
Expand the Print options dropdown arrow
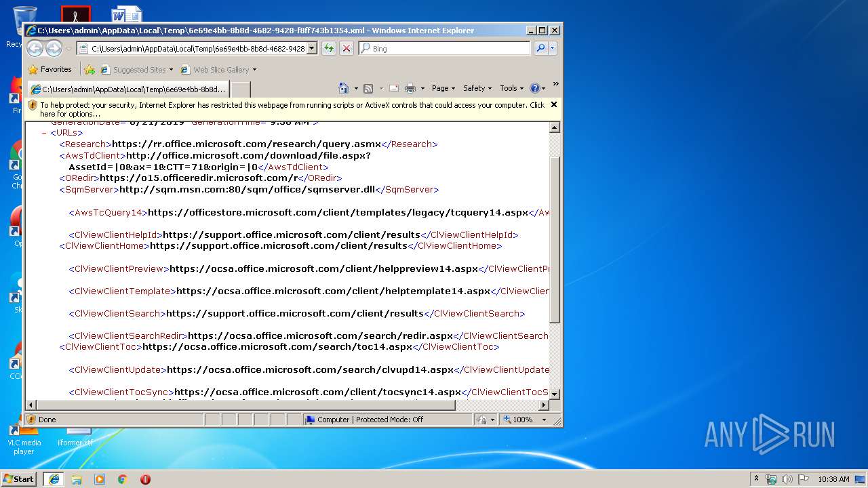[x=422, y=89]
